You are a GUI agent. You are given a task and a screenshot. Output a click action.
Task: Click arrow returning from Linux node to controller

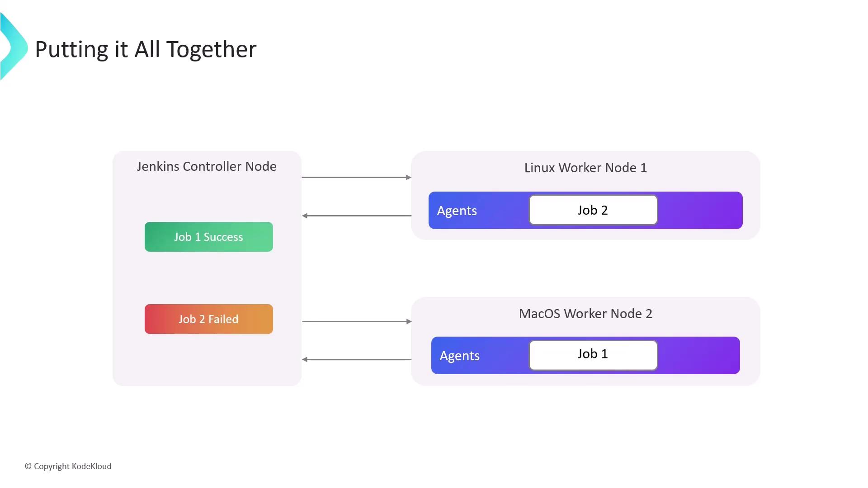pos(356,216)
